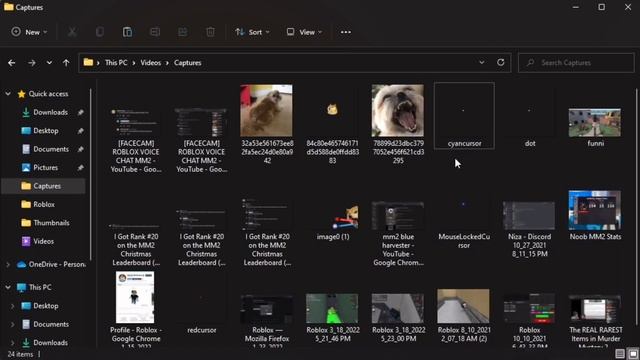Expand the address bar history dropdown
The image size is (640, 360).
pyautogui.click(x=482, y=62)
